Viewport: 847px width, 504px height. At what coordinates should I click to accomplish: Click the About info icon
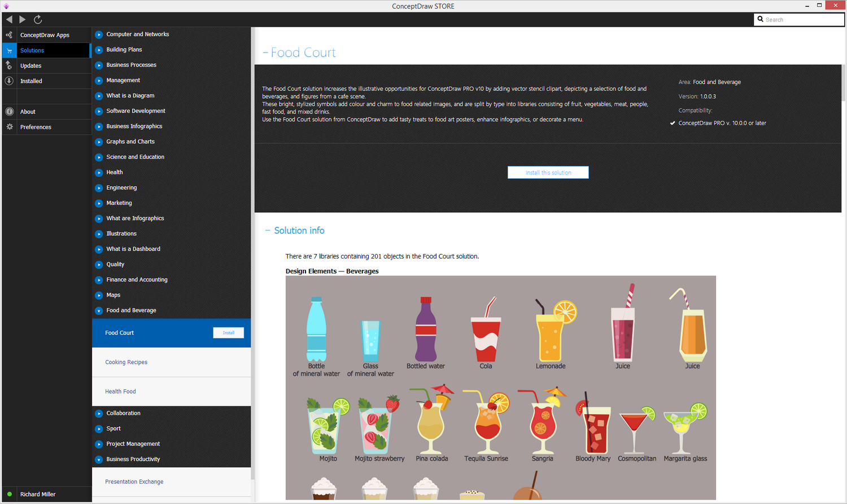pos(9,112)
